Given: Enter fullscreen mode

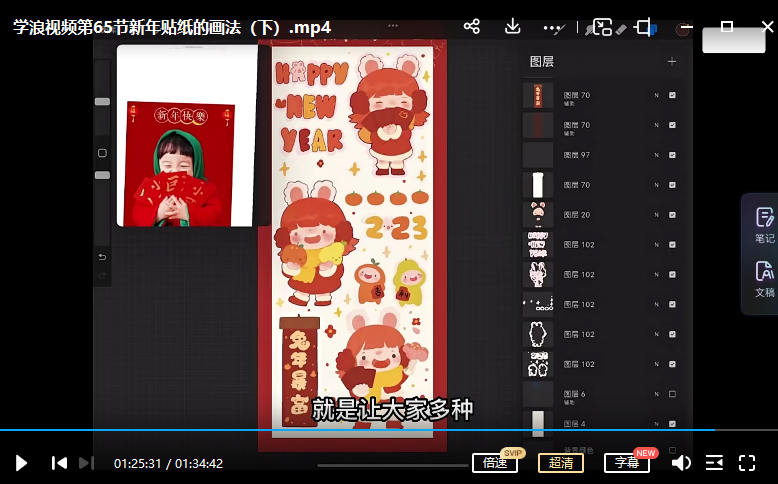Looking at the screenshot, I should (747, 463).
